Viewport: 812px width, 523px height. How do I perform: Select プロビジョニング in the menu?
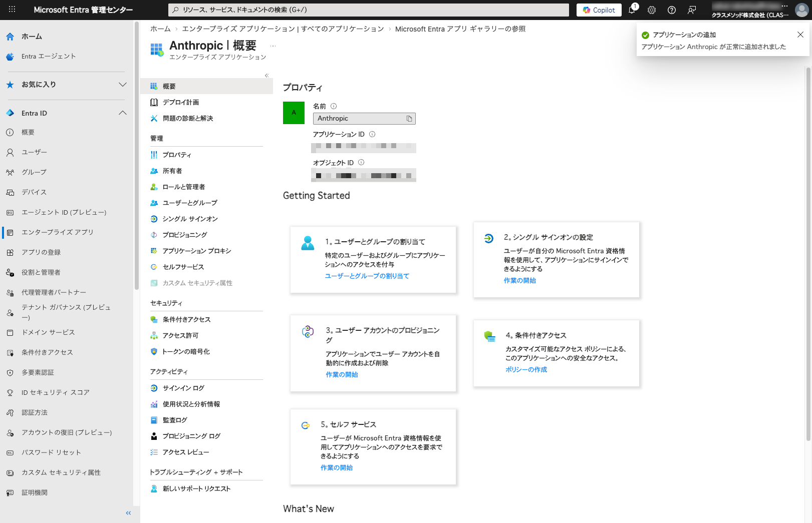(x=184, y=235)
